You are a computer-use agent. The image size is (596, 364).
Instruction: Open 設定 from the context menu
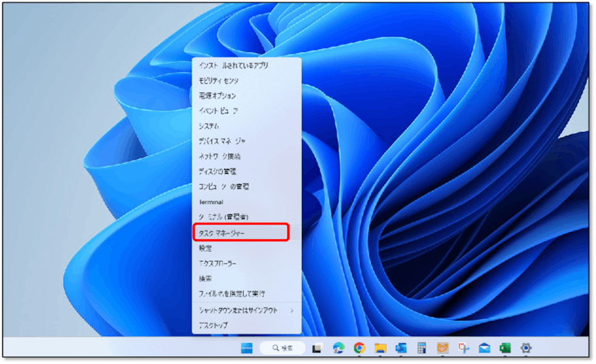pos(247,248)
